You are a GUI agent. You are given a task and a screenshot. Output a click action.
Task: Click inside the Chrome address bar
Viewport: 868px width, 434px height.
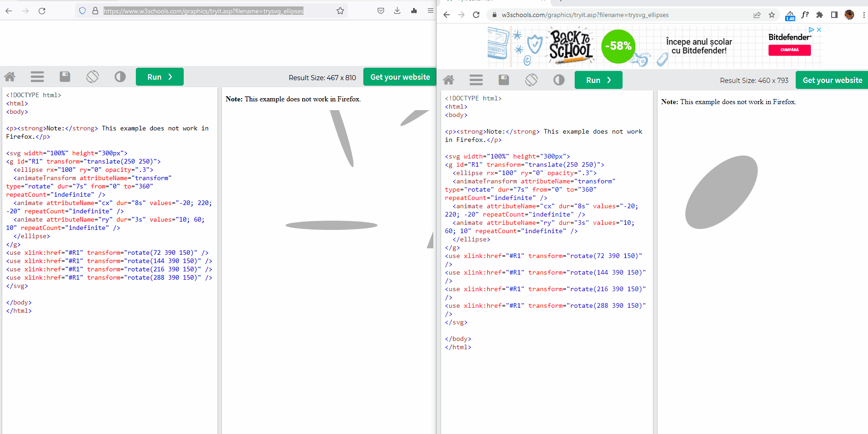tap(599, 15)
